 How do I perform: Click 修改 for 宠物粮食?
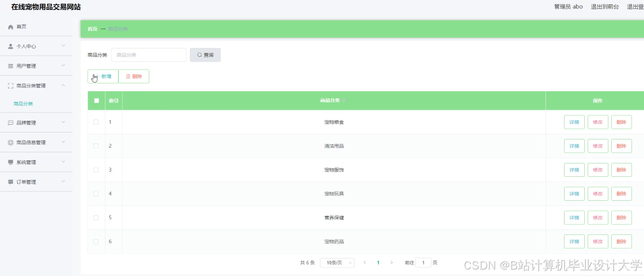click(x=598, y=122)
